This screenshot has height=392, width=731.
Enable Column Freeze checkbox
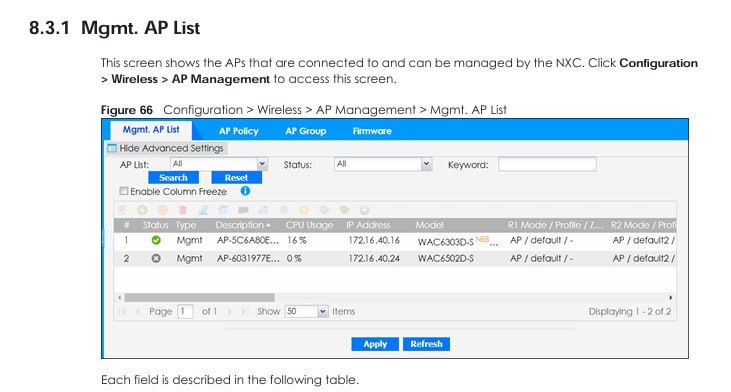coord(124,191)
